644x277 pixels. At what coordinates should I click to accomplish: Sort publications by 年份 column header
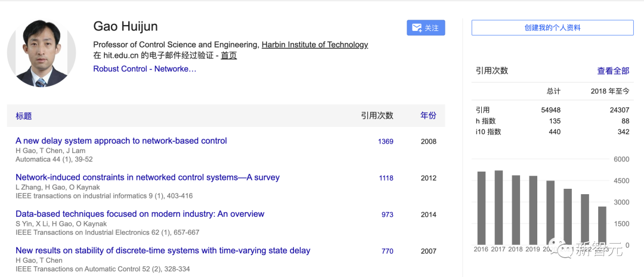pos(428,116)
